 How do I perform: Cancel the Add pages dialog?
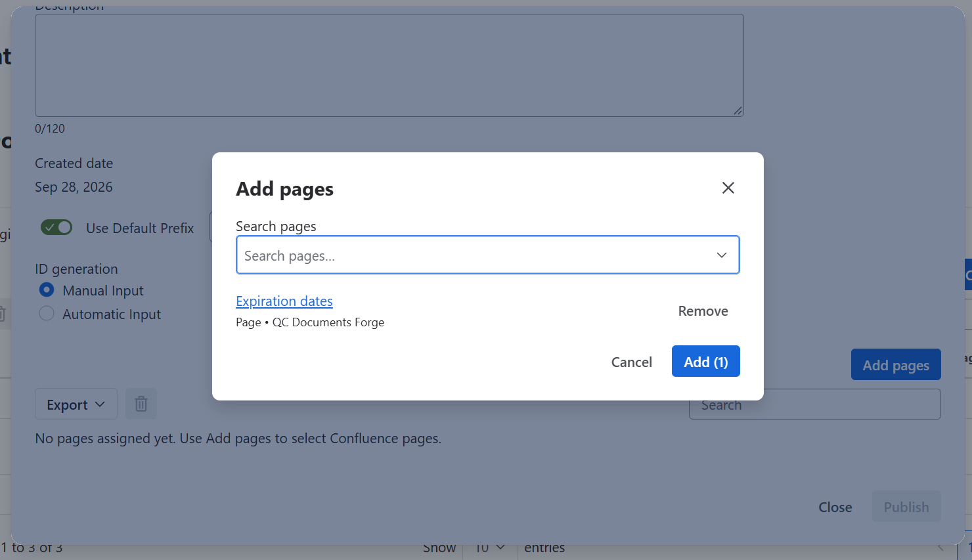[x=632, y=362]
